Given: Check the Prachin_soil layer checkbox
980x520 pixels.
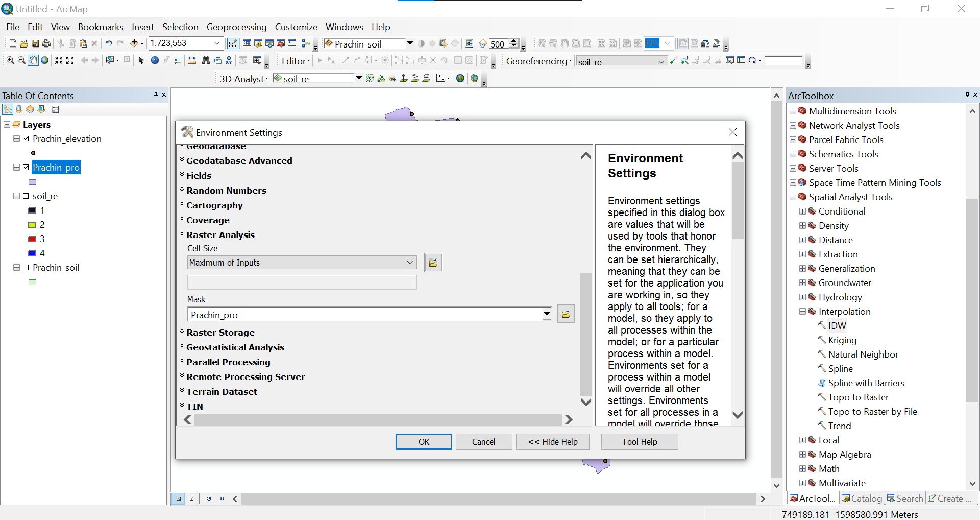Looking at the screenshot, I should click(x=26, y=267).
